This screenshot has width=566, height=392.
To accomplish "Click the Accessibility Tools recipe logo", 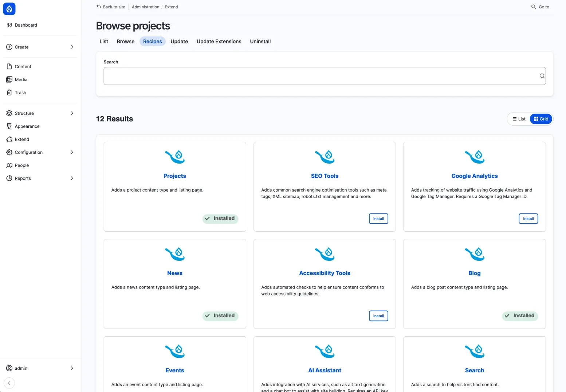I will (x=325, y=254).
